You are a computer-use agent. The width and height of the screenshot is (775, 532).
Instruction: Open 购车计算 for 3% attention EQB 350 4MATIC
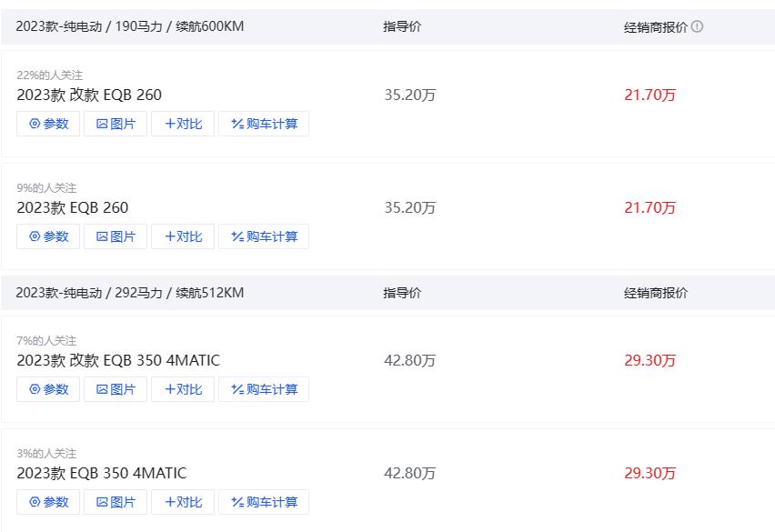[264, 502]
